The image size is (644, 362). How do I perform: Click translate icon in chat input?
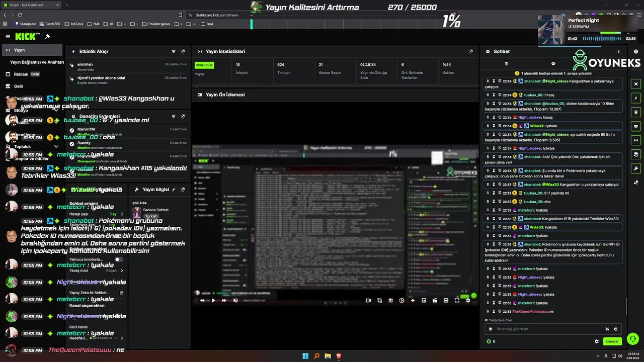click(x=607, y=329)
